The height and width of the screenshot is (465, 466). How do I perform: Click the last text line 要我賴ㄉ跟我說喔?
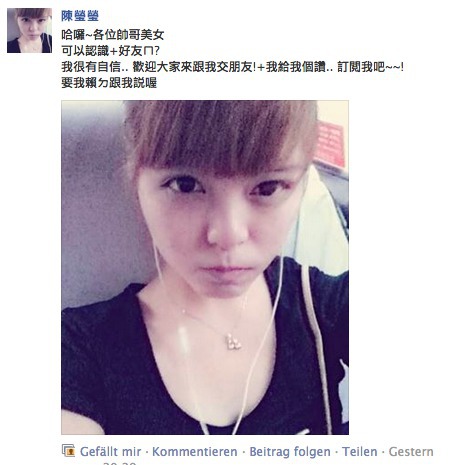[109, 83]
